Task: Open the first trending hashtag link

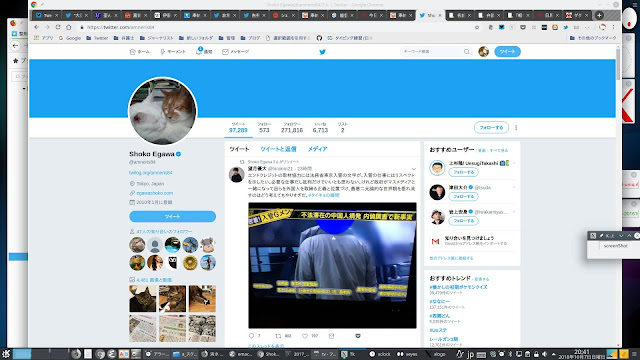Action: (x=458, y=287)
